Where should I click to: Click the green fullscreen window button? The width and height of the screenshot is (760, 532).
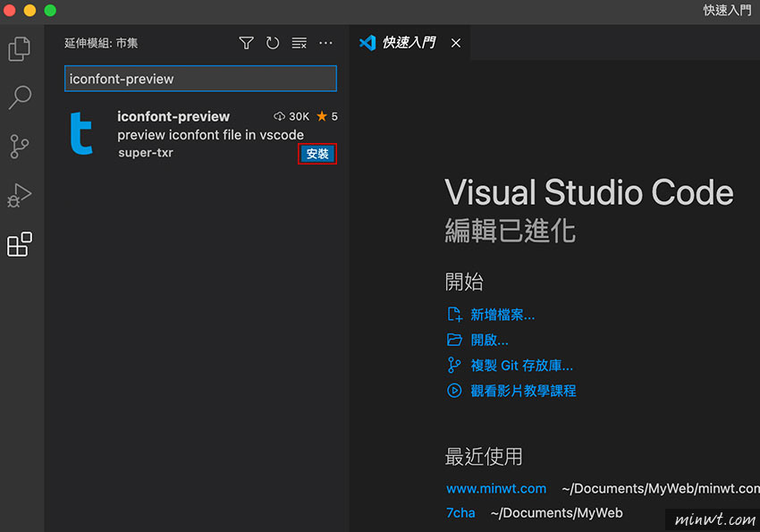[x=50, y=10]
